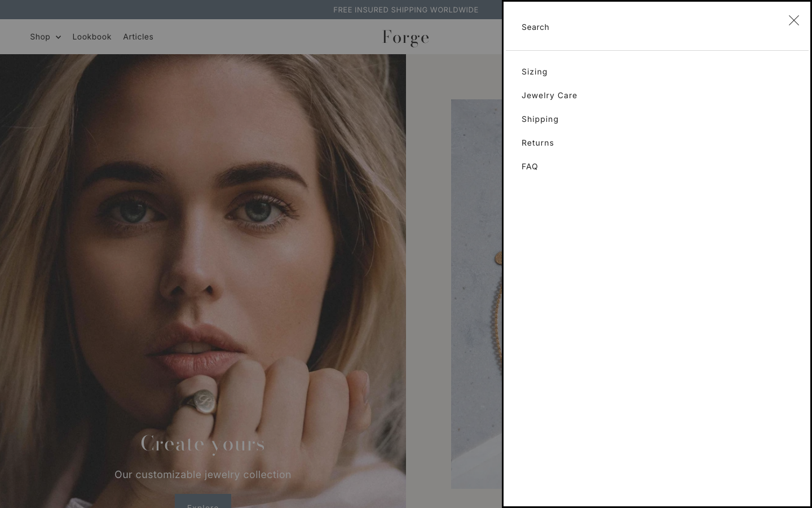Click the Search input field

pos(648,27)
